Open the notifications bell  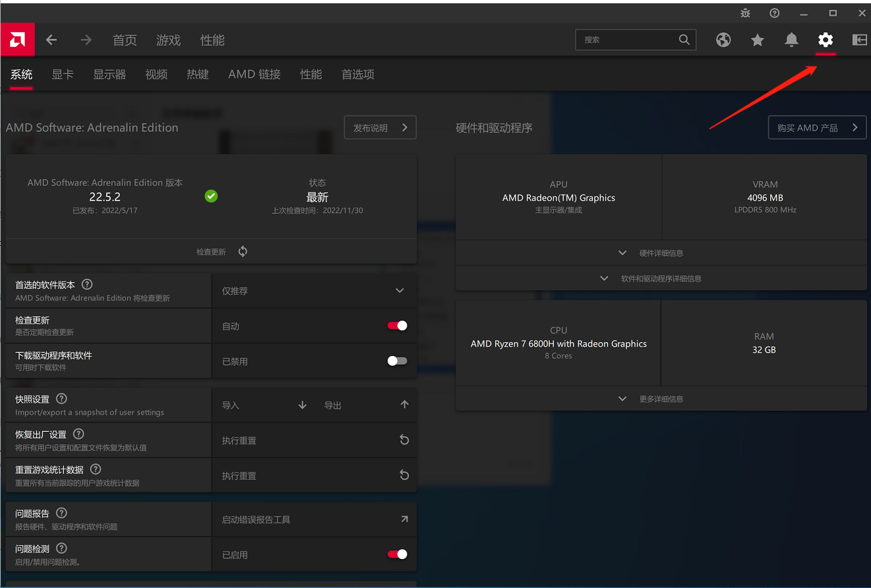[791, 40]
